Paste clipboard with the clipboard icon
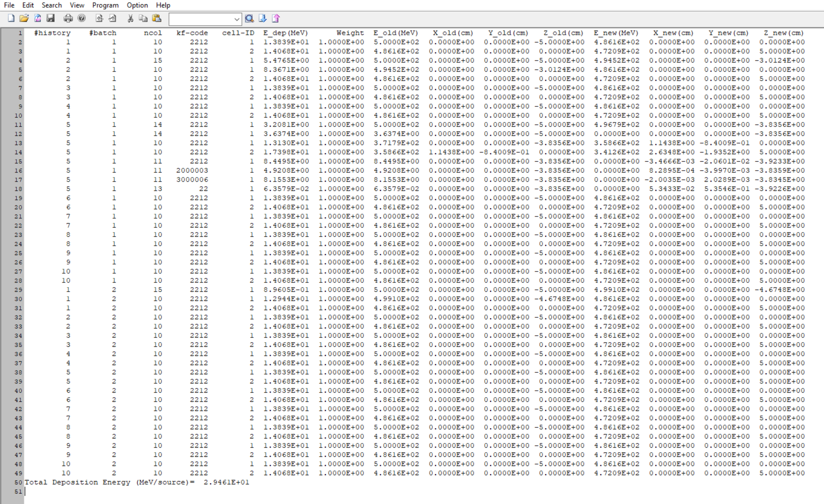The height and width of the screenshot is (504, 824). tap(157, 18)
